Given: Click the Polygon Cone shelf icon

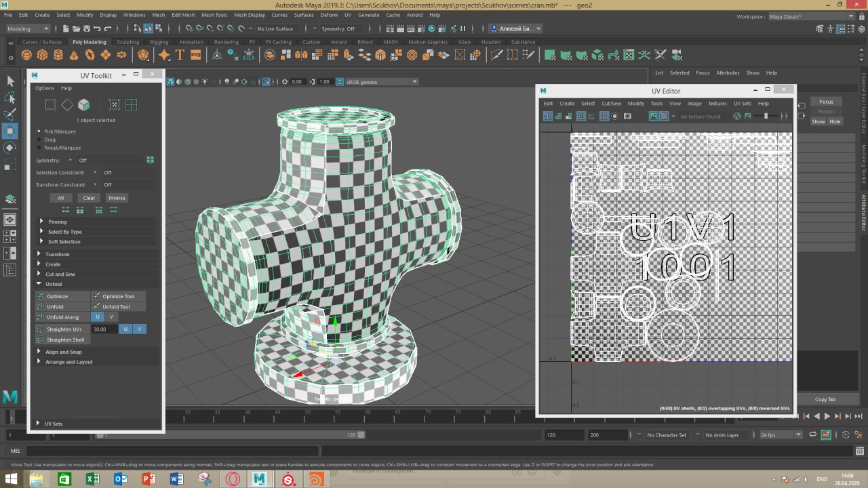Looking at the screenshot, I should coord(75,55).
